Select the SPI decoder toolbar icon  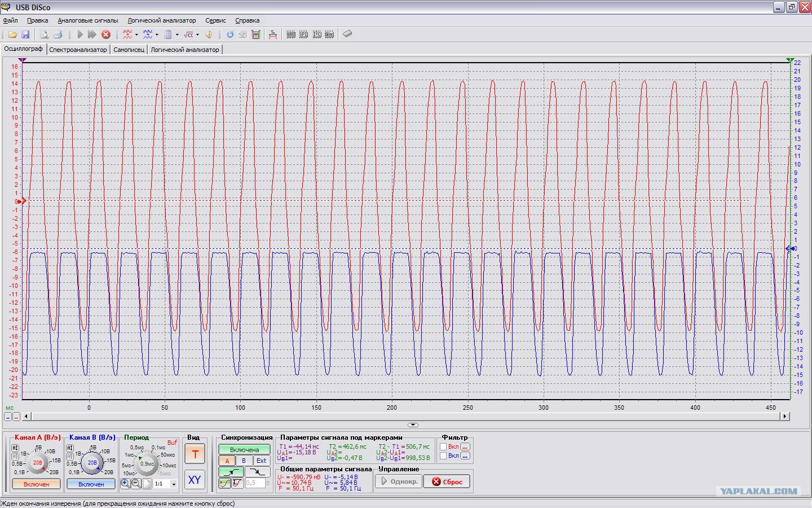303,34
